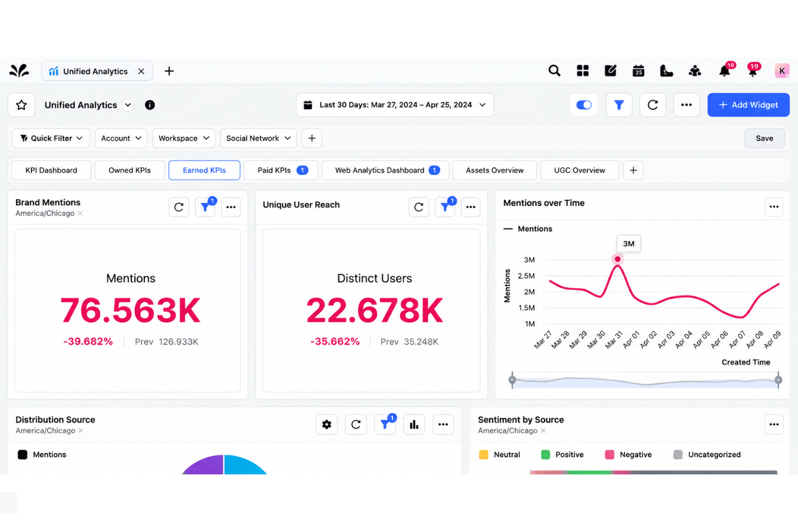Click the Add Widget button

pyautogui.click(x=748, y=105)
